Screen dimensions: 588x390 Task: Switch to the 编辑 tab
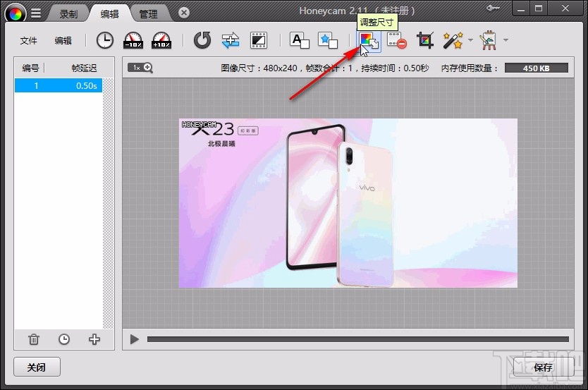[x=109, y=14]
